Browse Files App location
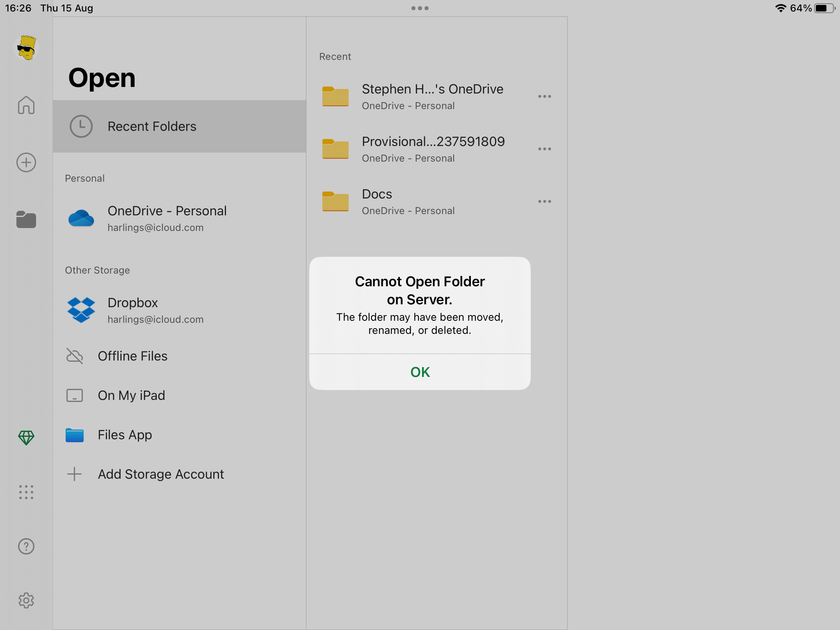Image resolution: width=840 pixels, height=630 pixels. pos(125,435)
